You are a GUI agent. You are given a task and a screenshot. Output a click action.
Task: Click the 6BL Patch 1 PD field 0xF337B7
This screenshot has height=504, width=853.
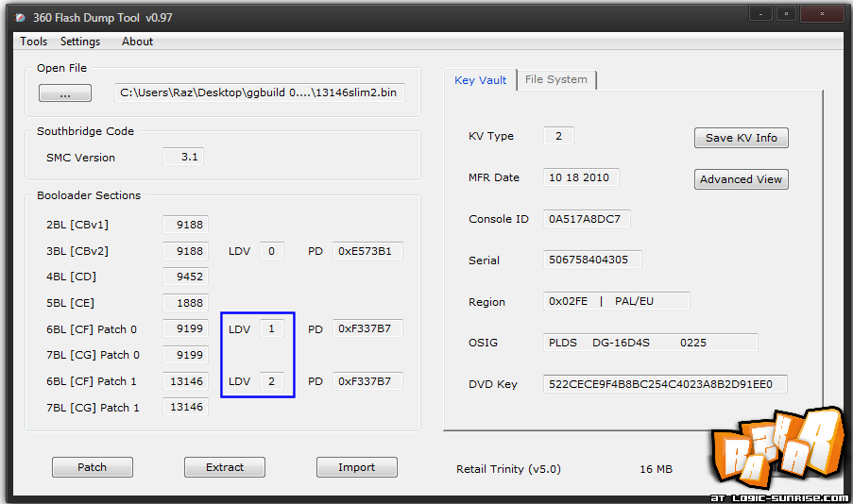[367, 380]
